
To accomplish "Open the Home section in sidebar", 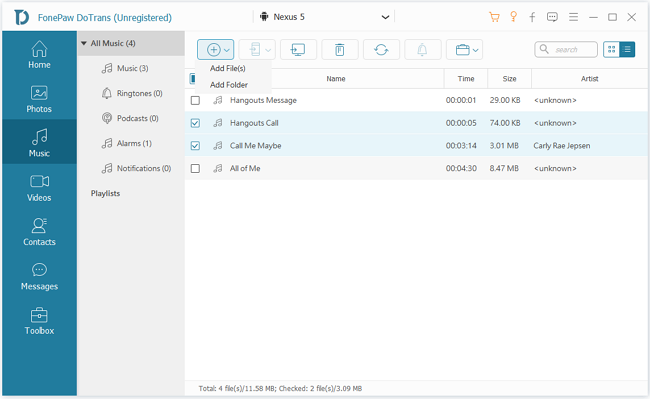I will tap(39, 55).
